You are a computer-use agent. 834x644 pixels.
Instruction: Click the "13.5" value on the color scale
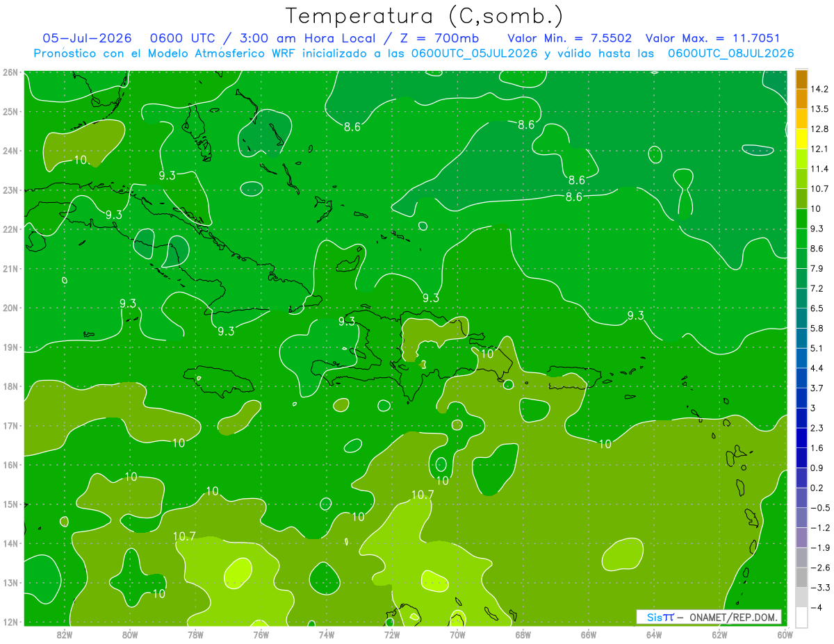819,109
